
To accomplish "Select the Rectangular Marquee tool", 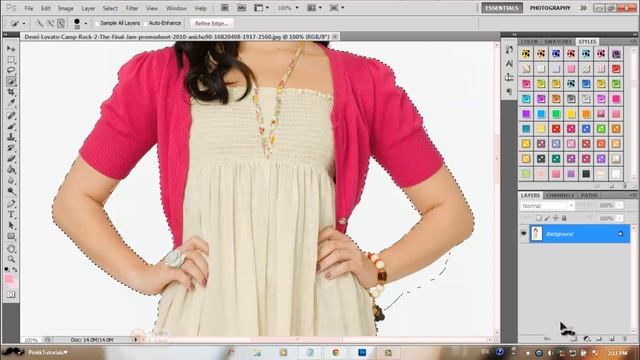I will pyautogui.click(x=11, y=60).
